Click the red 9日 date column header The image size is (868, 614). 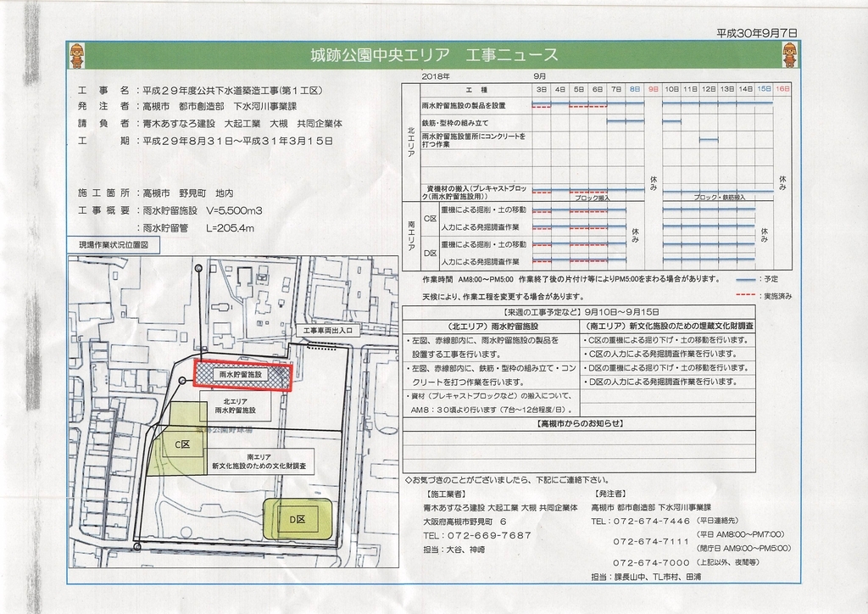(654, 89)
